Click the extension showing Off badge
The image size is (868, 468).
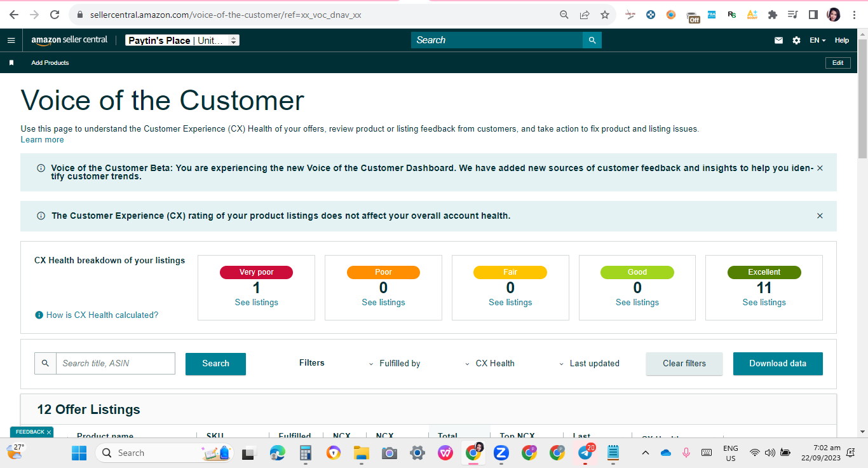(693, 16)
